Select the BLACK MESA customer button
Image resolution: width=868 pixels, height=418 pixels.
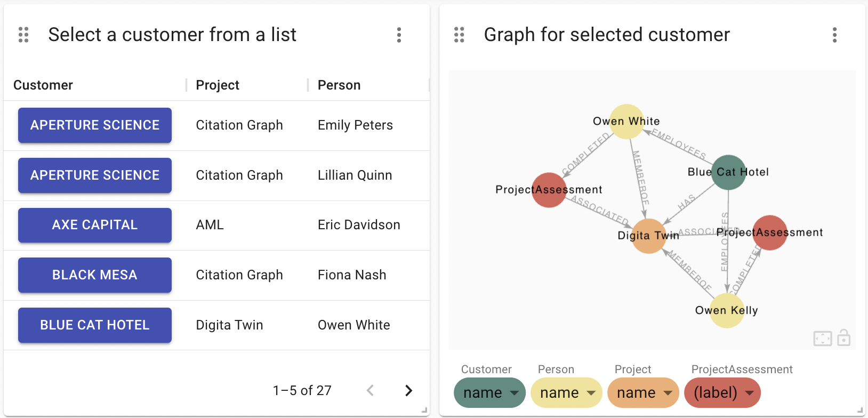95,275
